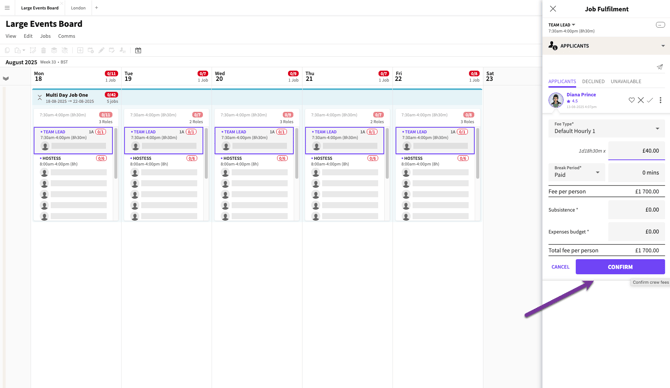Viewport: 670px width, 388px height.
Task: Click the add-box plus toolbar icon
Action: click(80, 50)
